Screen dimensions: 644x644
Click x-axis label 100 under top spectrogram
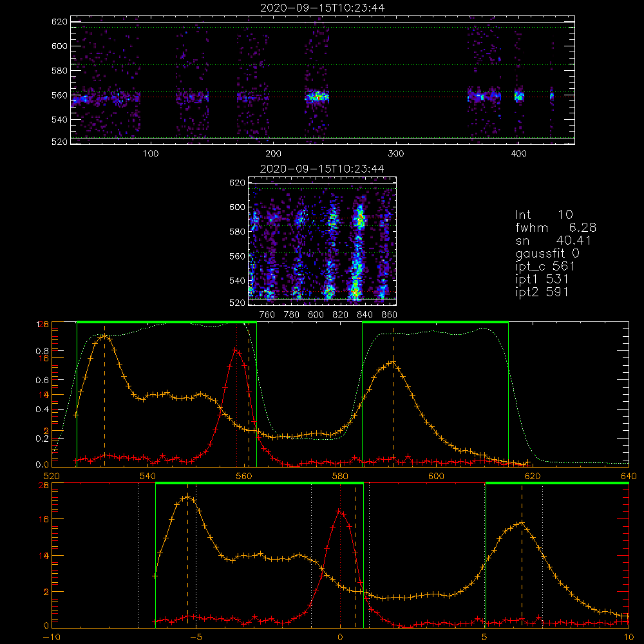tap(151, 154)
